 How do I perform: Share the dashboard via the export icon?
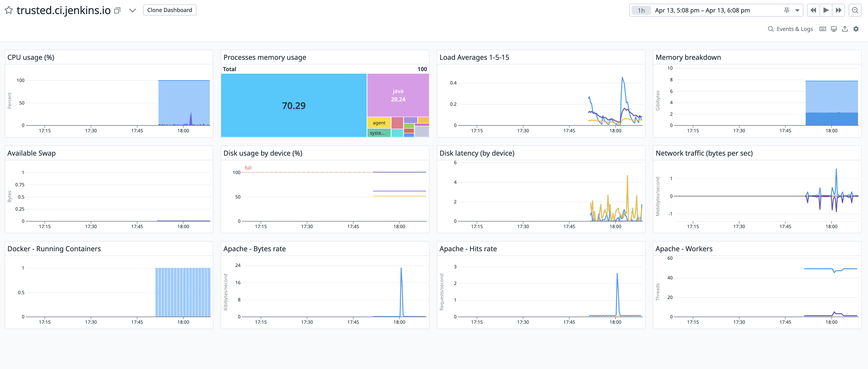pyautogui.click(x=845, y=29)
